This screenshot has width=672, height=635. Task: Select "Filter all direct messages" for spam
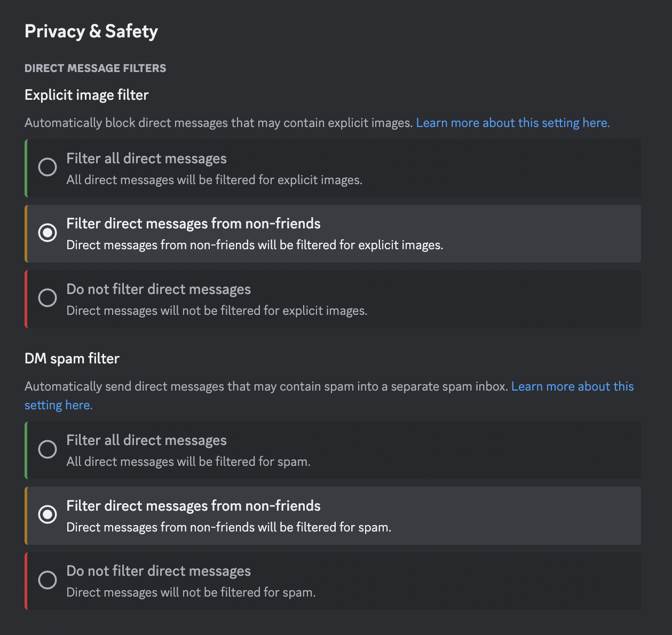coord(48,449)
